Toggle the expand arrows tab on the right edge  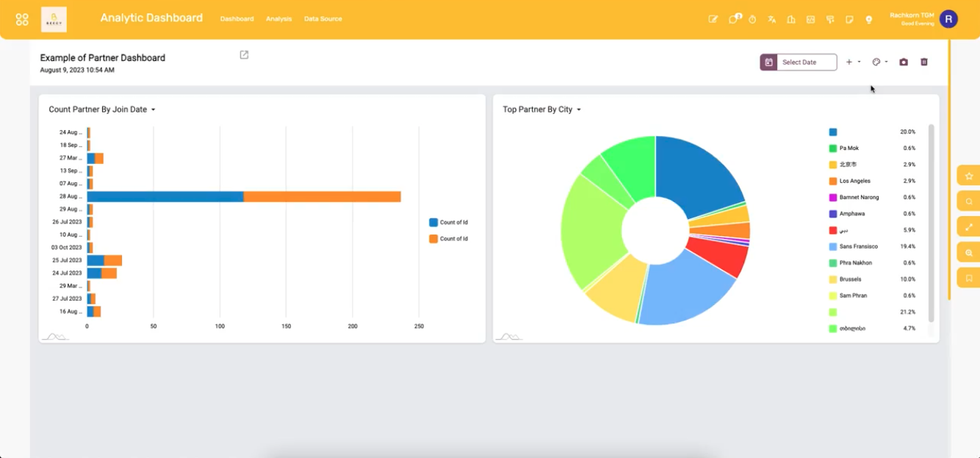click(x=968, y=226)
